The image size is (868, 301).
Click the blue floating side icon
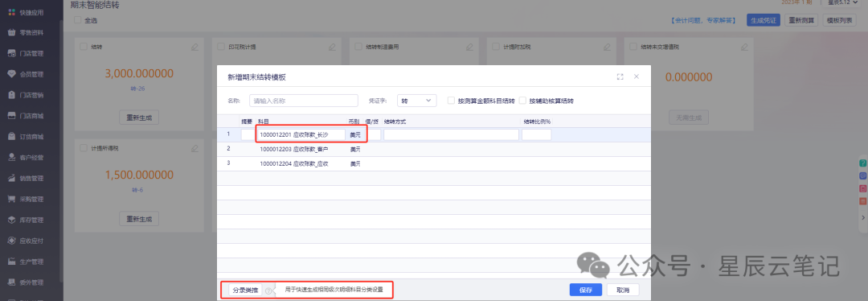[x=862, y=175]
